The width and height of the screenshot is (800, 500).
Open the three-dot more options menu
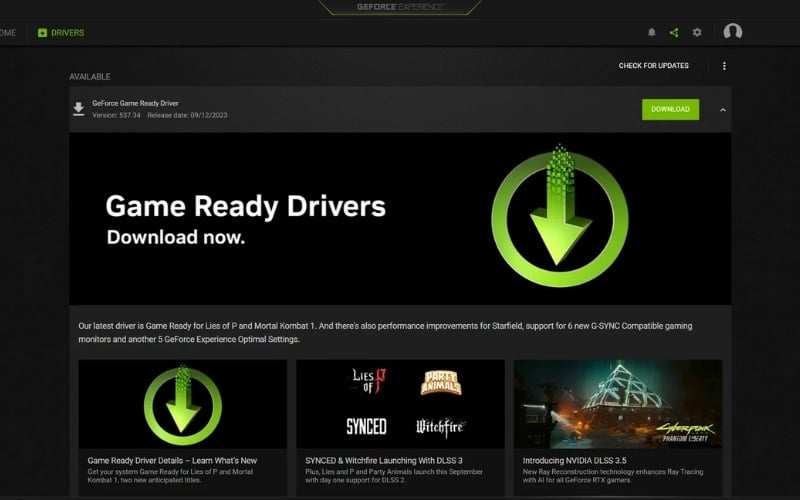click(x=724, y=66)
